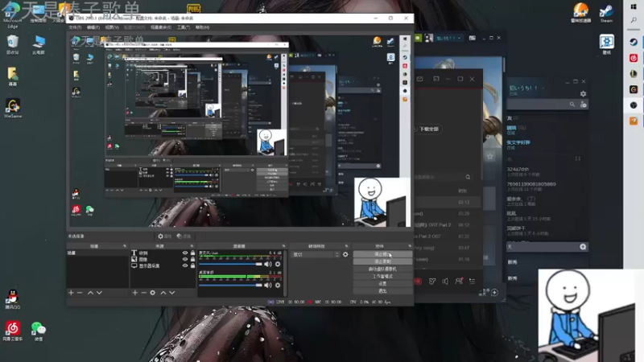Open NetEase Music icon in right sidebar
Viewport: 644px width, 362px height.
tap(634, 58)
